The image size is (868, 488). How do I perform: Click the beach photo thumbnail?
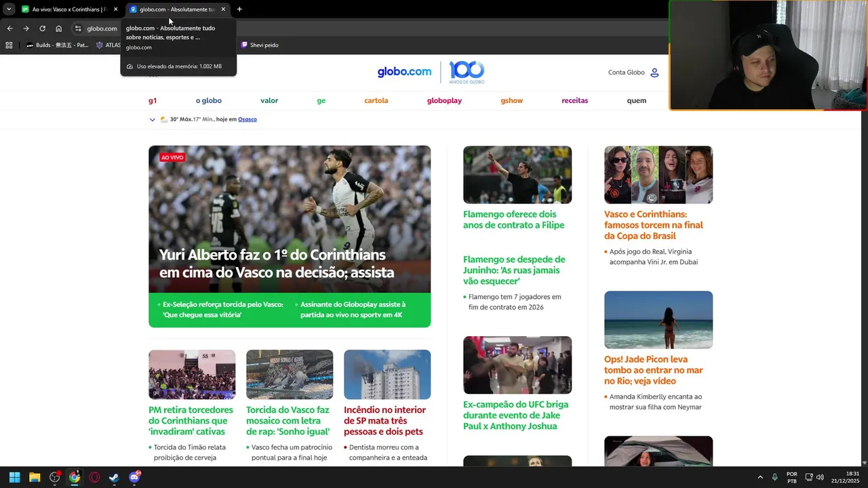point(658,320)
